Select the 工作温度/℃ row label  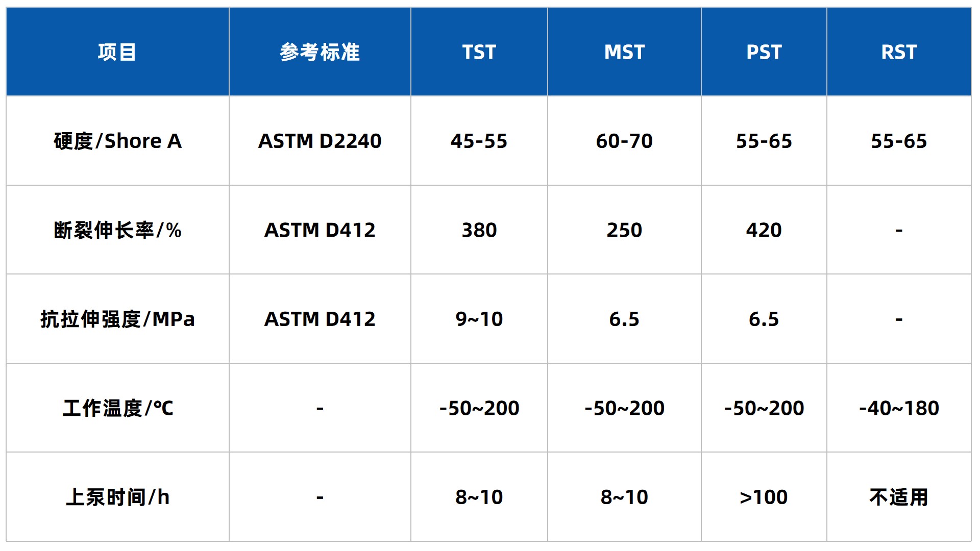point(117,408)
